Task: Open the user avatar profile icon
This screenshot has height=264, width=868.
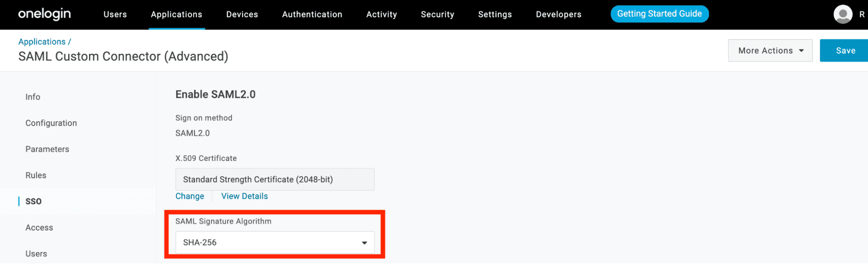Action: tap(843, 14)
